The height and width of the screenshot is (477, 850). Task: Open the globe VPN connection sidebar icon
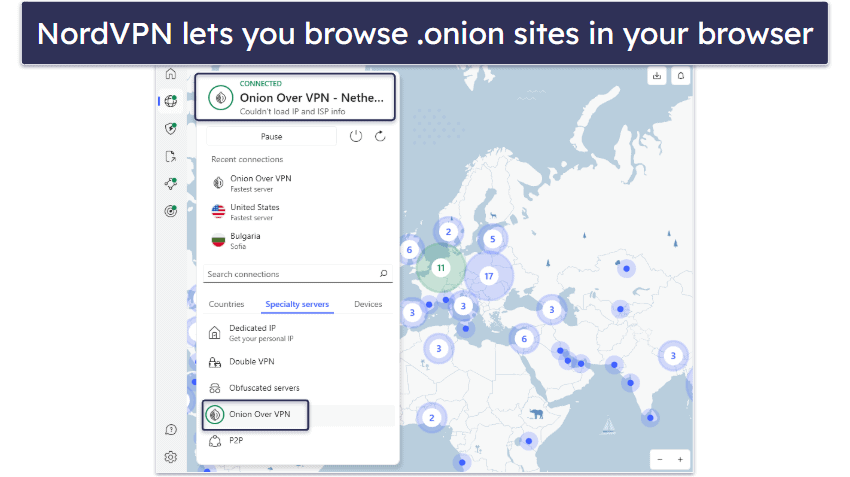point(171,101)
